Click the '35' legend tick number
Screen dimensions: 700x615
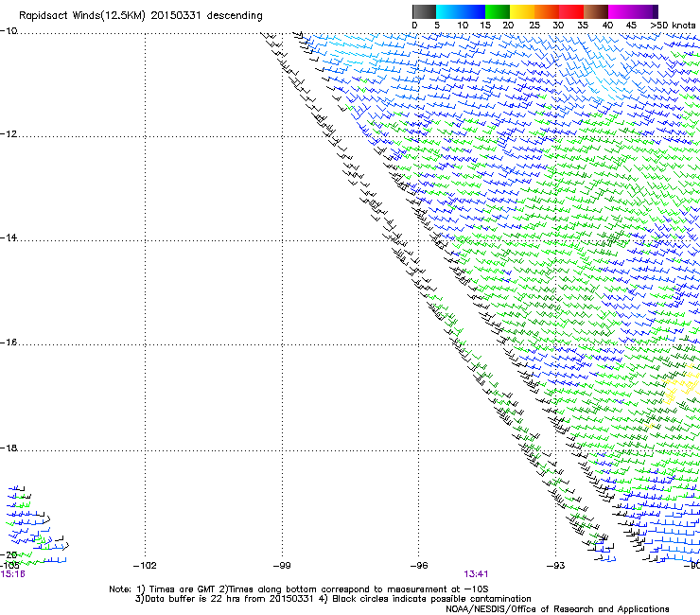583,26
